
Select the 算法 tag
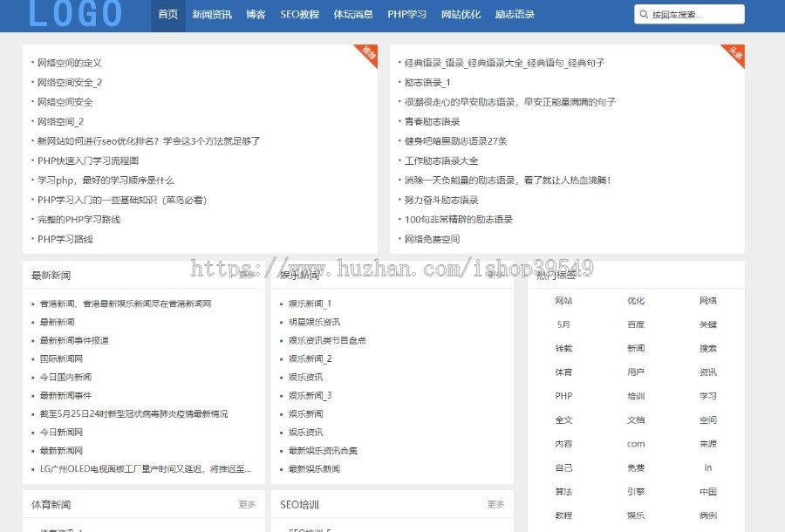(x=563, y=492)
